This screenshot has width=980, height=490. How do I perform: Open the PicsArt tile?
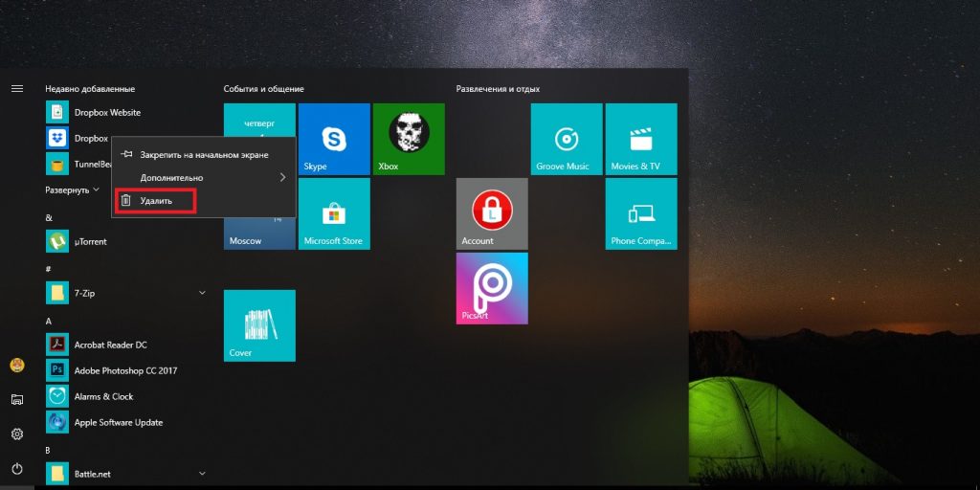(x=492, y=288)
